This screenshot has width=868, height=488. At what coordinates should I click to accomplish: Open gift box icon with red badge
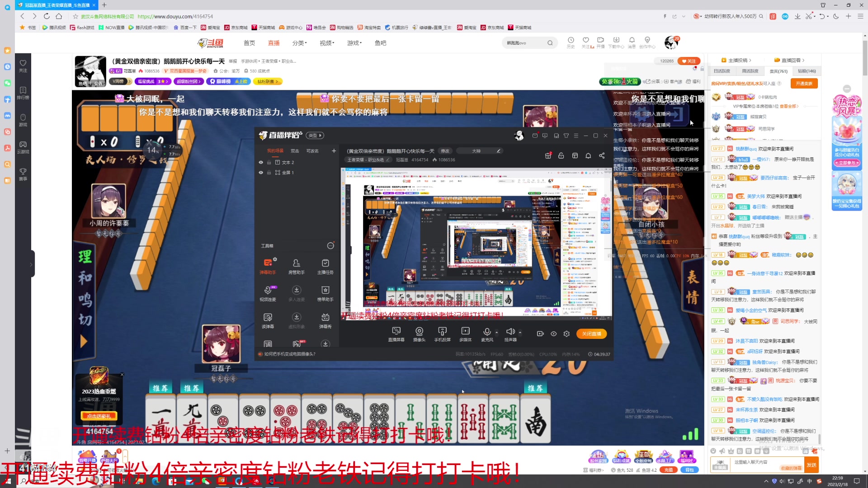[x=548, y=155]
